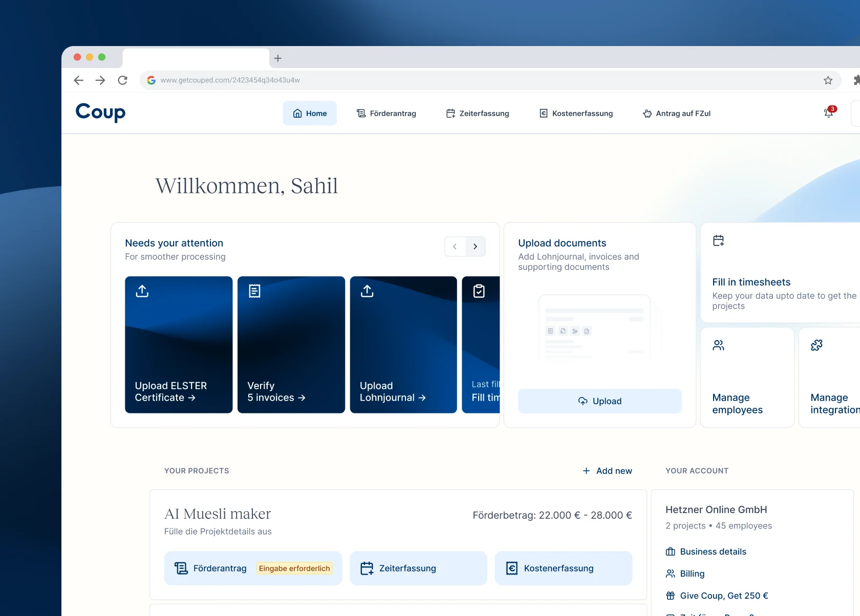Image resolution: width=860 pixels, height=616 pixels.
Task: Click the YOUR PROJECTS section label
Action: pyautogui.click(x=197, y=471)
